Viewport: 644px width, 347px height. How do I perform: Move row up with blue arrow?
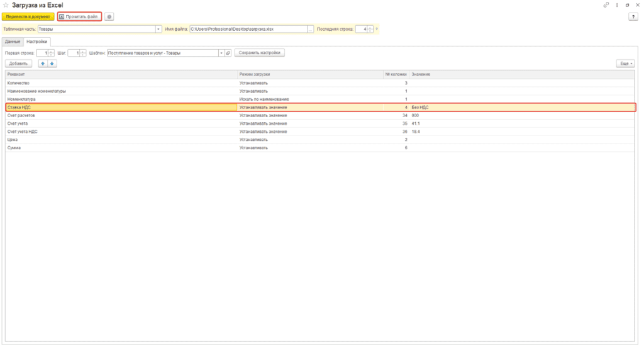43,64
